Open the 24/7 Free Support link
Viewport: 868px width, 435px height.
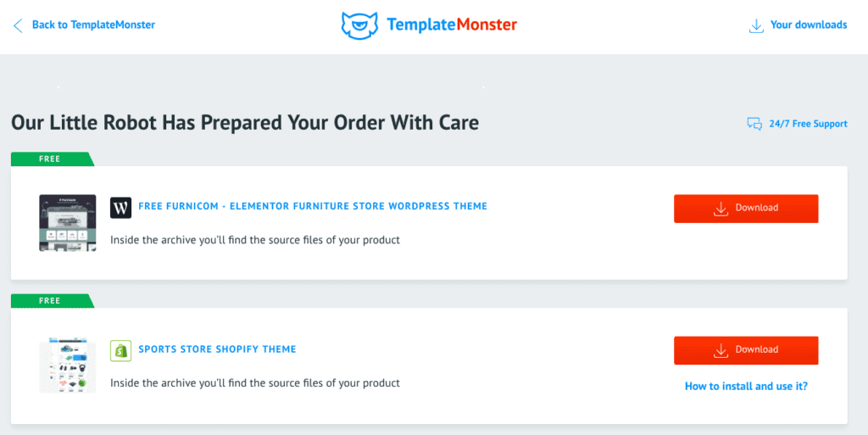pos(808,124)
